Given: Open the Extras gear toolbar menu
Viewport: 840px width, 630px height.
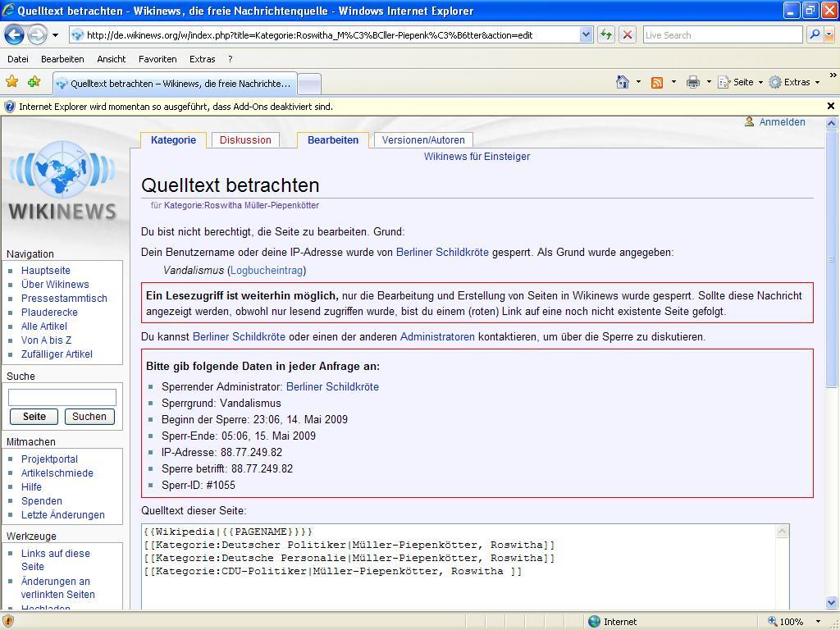Looking at the screenshot, I should click(x=794, y=82).
